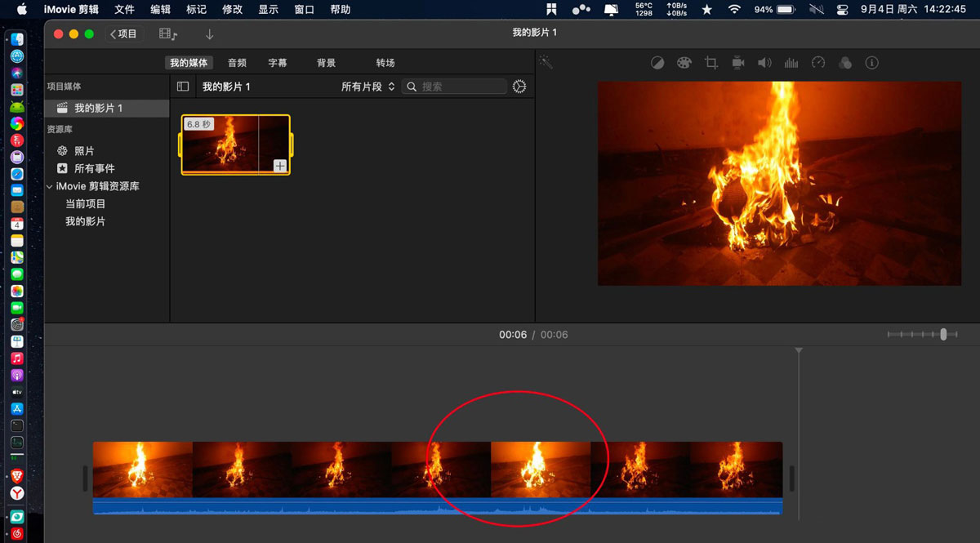Open the iMovie 剪辑 application menu
Image resolution: width=980 pixels, height=543 pixels.
(x=71, y=10)
